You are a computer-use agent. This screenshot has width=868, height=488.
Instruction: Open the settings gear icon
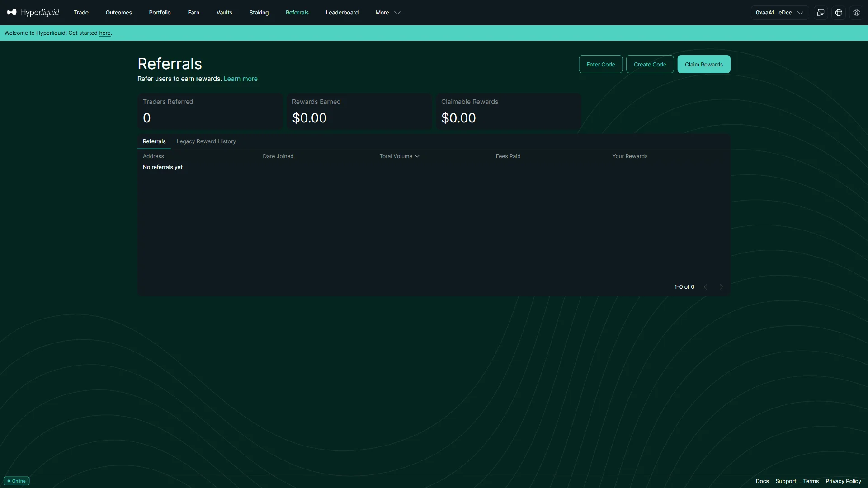[x=856, y=13]
